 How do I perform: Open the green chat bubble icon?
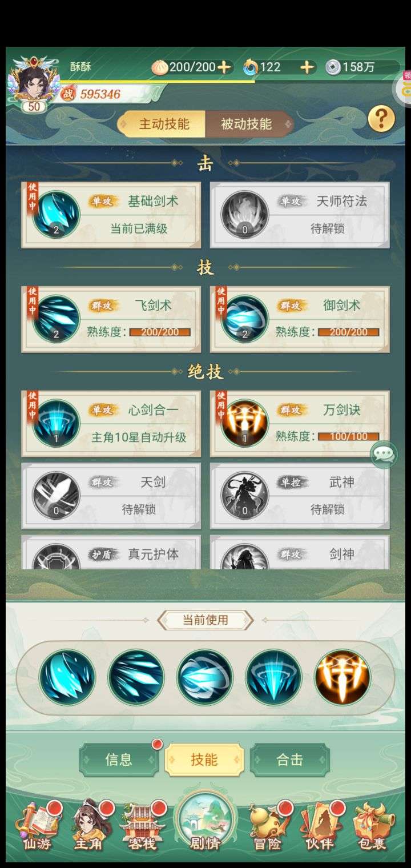tap(384, 455)
